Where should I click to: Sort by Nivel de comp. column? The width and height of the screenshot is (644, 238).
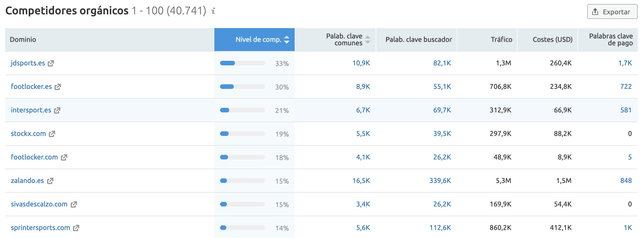254,40
